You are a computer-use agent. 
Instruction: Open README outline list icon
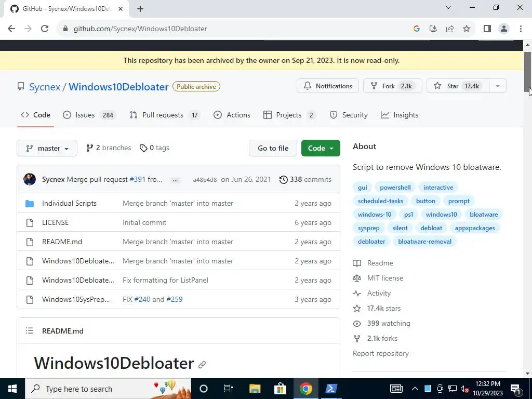30,331
